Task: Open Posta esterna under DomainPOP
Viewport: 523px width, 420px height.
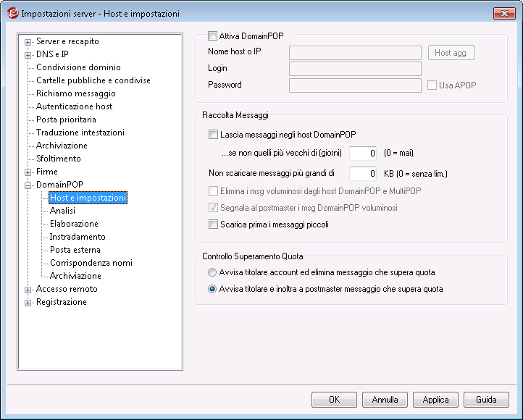Action: click(x=75, y=250)
